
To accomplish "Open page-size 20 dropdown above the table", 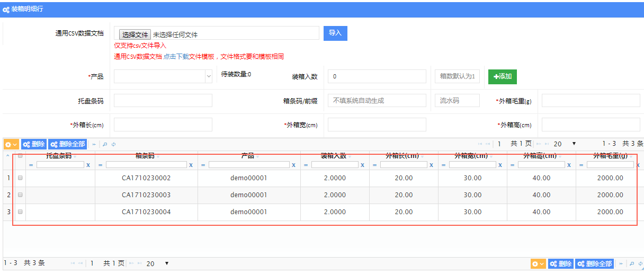I will 565,144.
